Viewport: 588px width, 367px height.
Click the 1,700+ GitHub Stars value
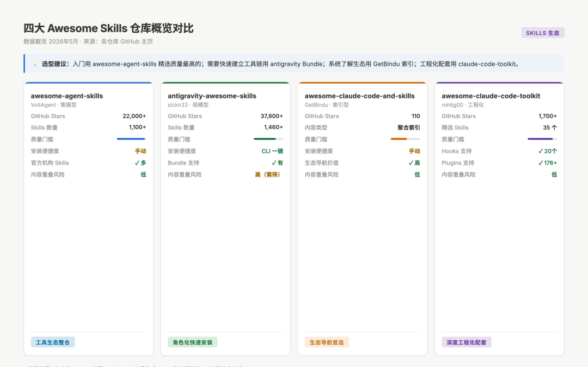pos(548,116)
